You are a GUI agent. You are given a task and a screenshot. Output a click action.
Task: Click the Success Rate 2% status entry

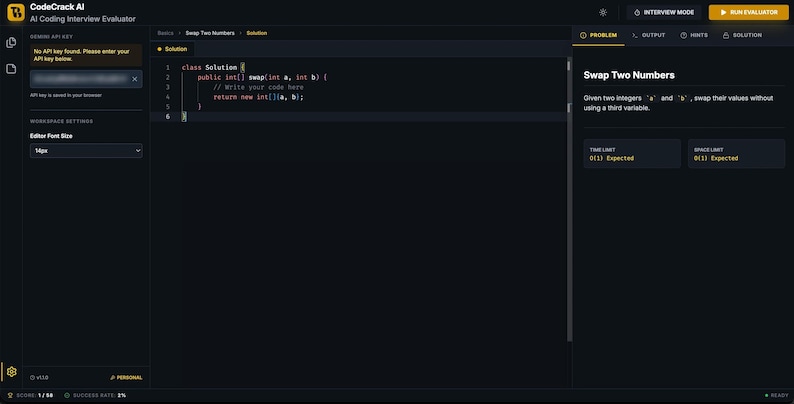95,395
